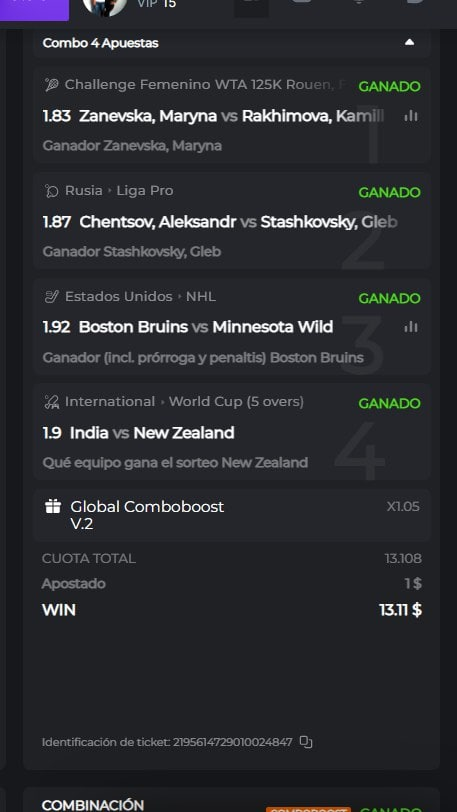Click the VIP 15 level label
Screen dimensions: 457x812
click(156, 4)
